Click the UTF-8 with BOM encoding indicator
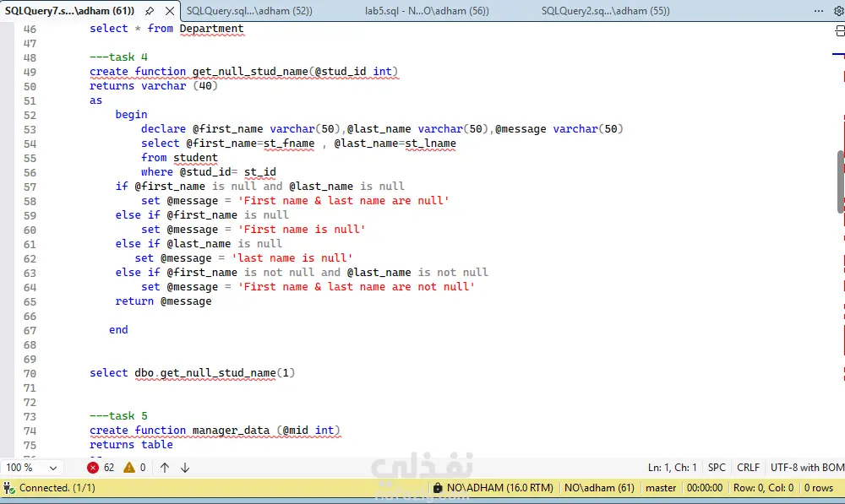845x504 pixels. [807, 468]
